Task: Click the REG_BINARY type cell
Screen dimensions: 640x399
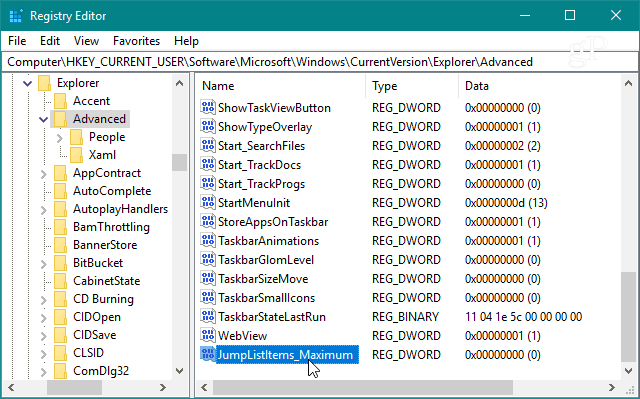Action: point(405,317)
